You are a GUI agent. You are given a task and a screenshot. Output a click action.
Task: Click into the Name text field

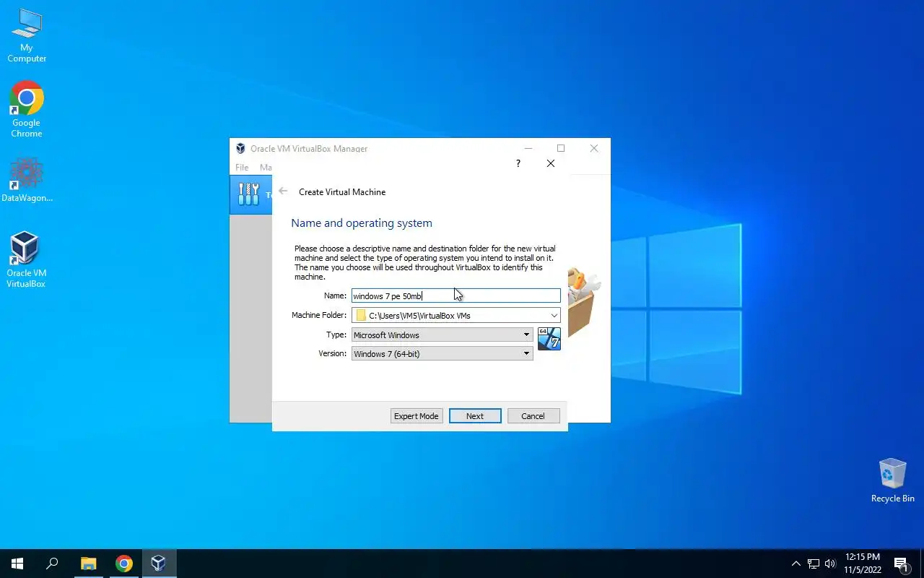click(456, 296)
